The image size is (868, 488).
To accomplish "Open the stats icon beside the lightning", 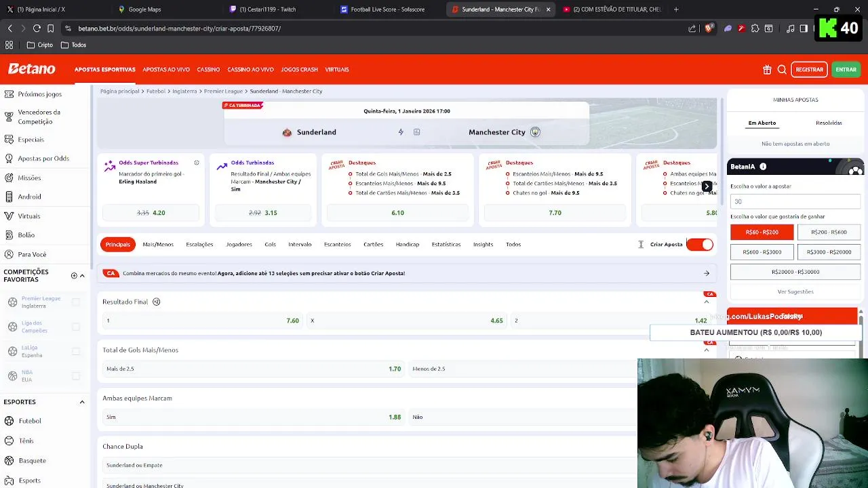I will 416,132.
